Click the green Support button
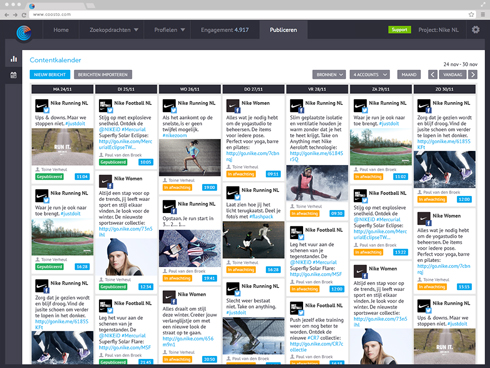Screen dimensions: 490x368 coord(399,30)
